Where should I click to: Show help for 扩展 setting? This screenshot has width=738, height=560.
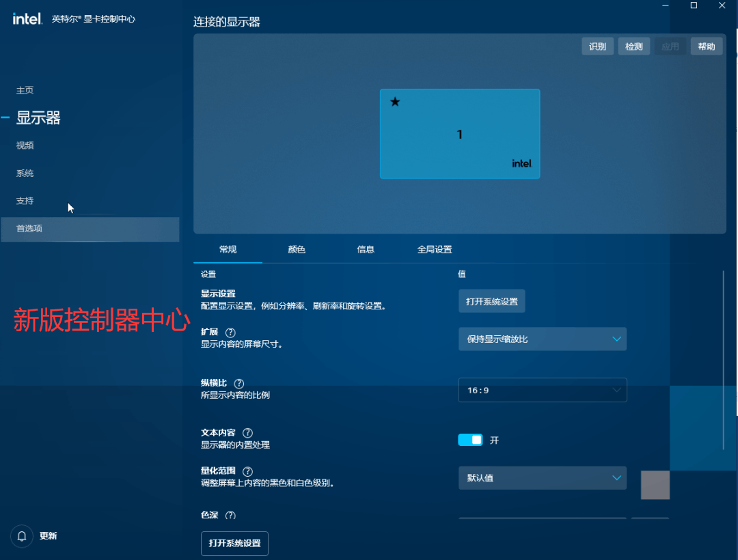click(x=230, y=333)
